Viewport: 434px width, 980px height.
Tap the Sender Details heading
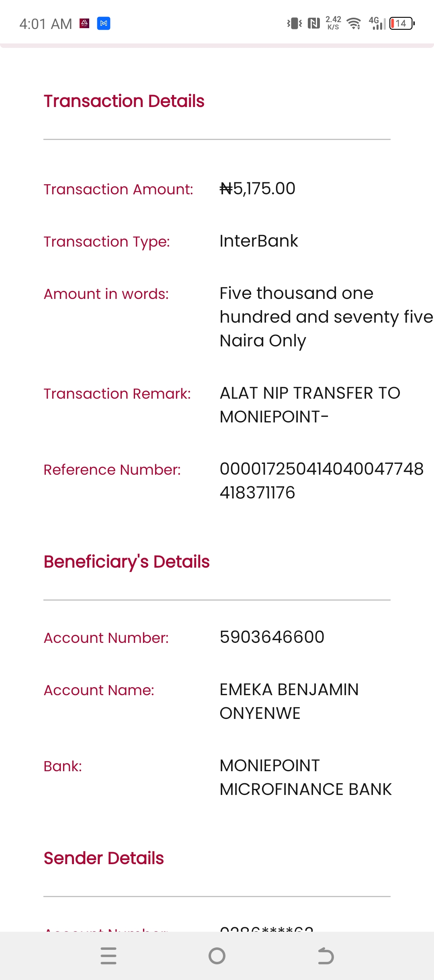point(104,859)
